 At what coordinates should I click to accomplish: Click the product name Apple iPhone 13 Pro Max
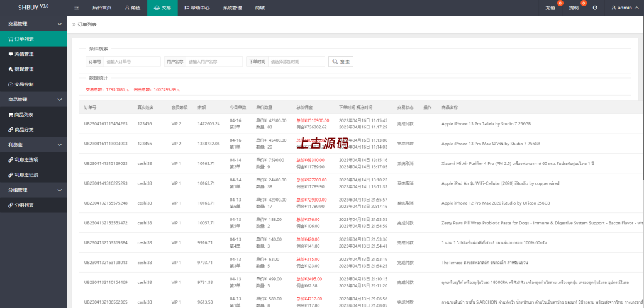click(491, 144)
